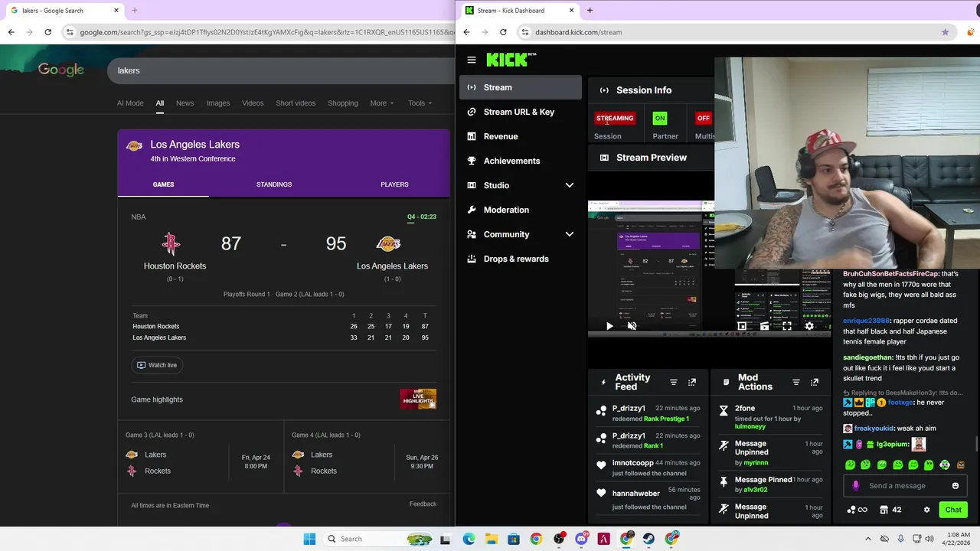Screen dimensions: 980x551
Task: Click footxge username in chat
Action: [900, 403]
